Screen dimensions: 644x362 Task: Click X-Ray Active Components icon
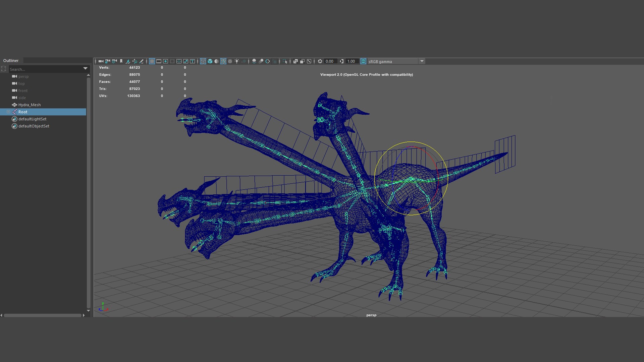[302, 61]
